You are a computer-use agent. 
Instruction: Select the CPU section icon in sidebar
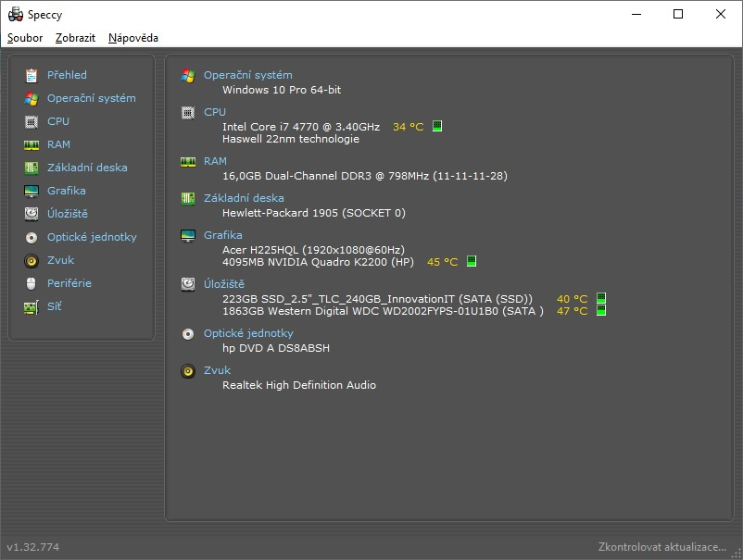pyautogui.click(x=31, y=120)
